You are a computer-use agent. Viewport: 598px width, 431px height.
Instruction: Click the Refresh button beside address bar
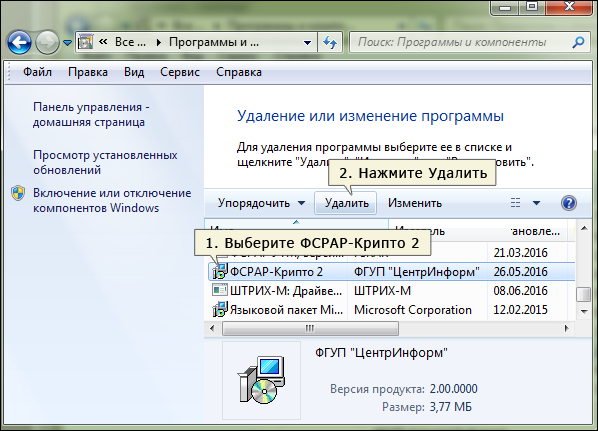click(330, 42)
